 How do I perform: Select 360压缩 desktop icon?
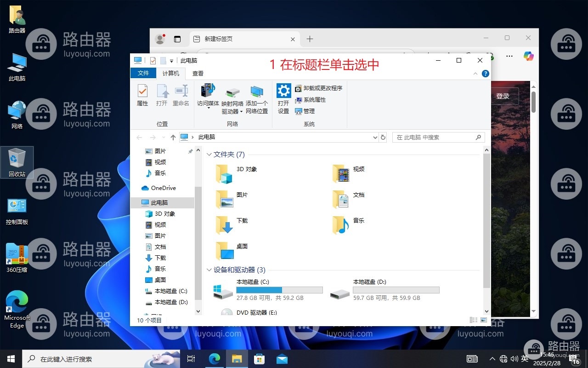(x=17, y=258)
